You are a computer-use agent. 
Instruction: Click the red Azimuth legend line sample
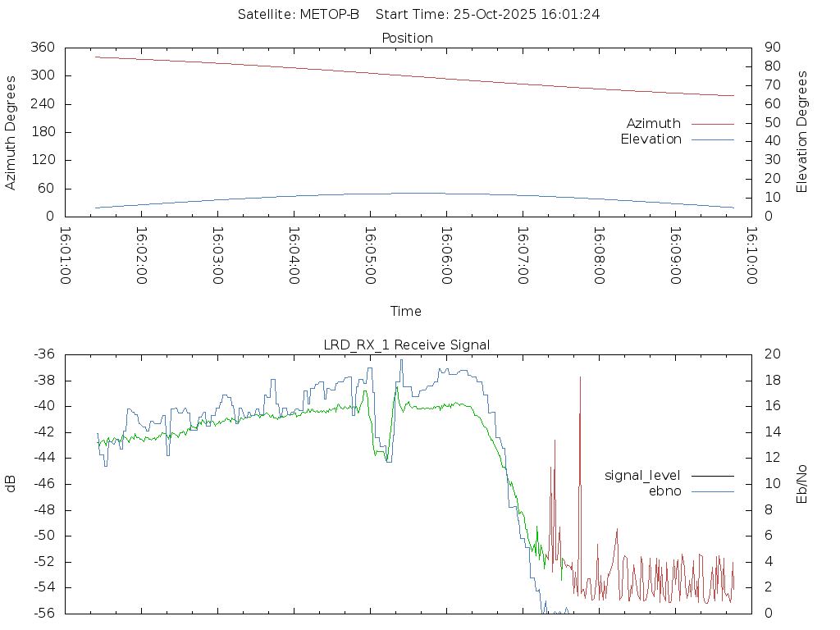tap(712, 124)
